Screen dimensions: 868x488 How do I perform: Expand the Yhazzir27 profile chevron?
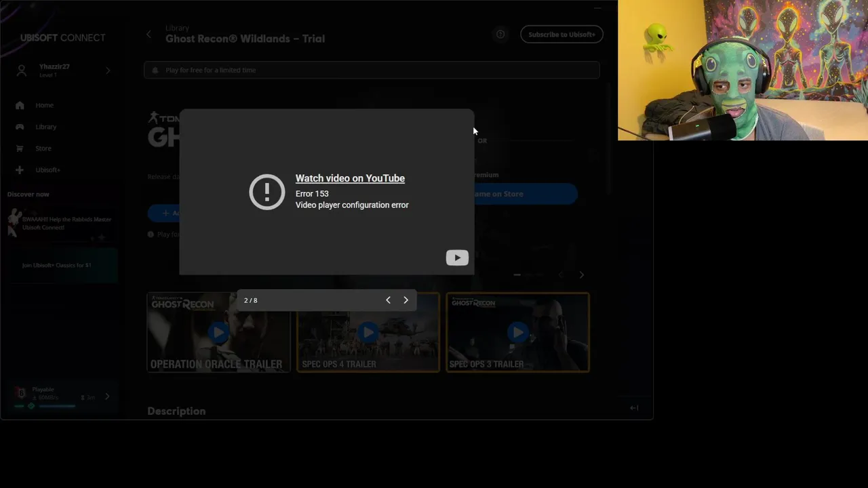[x=108, y=70]
